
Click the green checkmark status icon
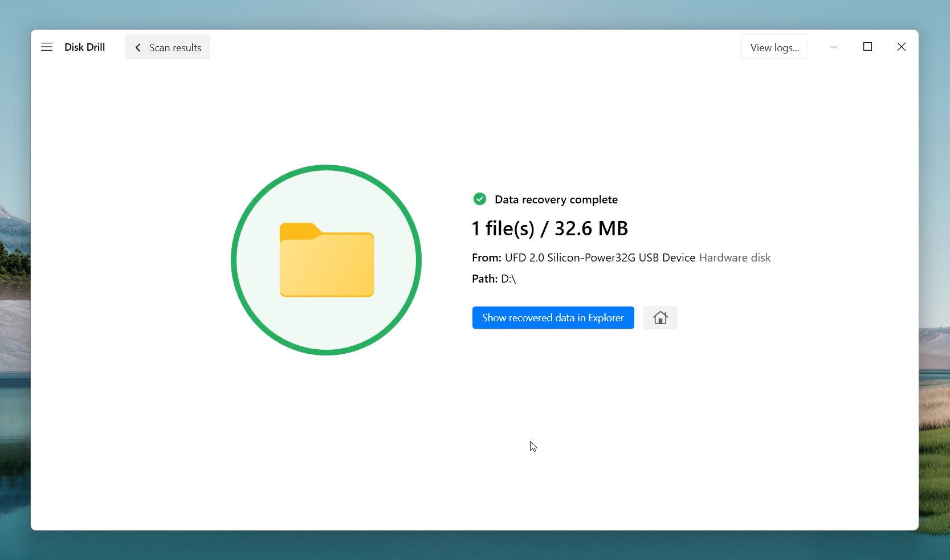480,199
